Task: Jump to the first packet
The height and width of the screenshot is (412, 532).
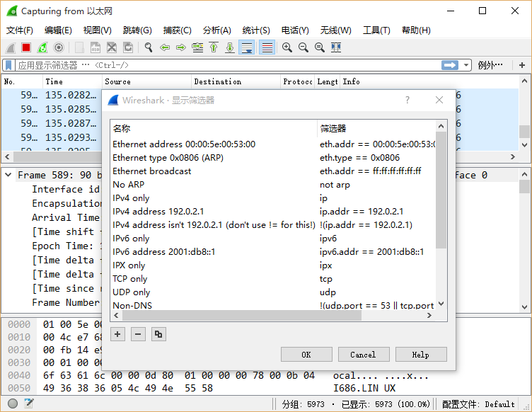Action: [214, 47]
